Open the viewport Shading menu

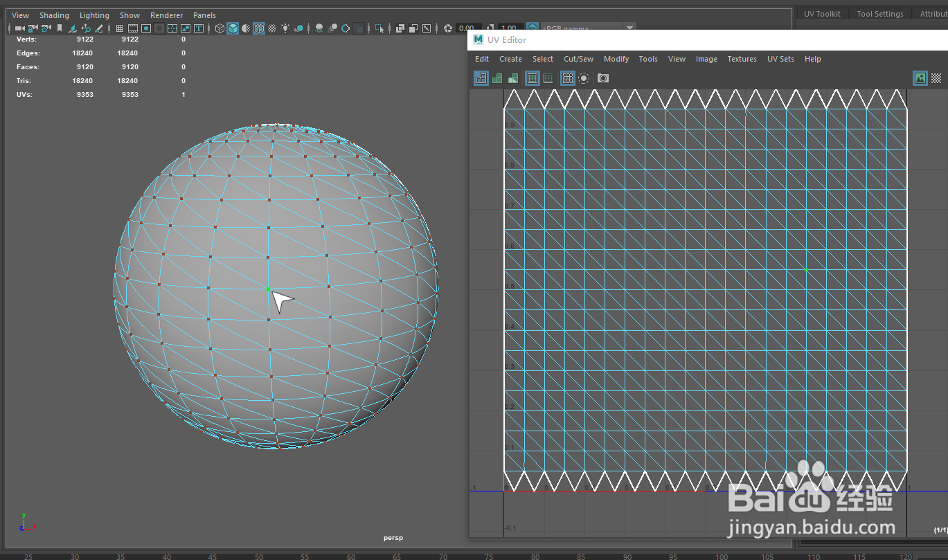54,15
